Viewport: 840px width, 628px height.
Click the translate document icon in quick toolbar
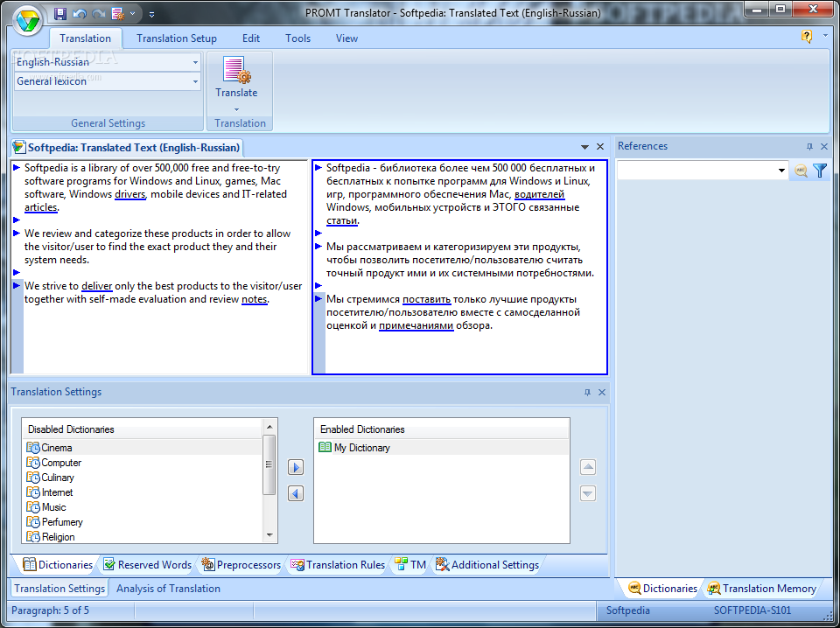[118, 14]
